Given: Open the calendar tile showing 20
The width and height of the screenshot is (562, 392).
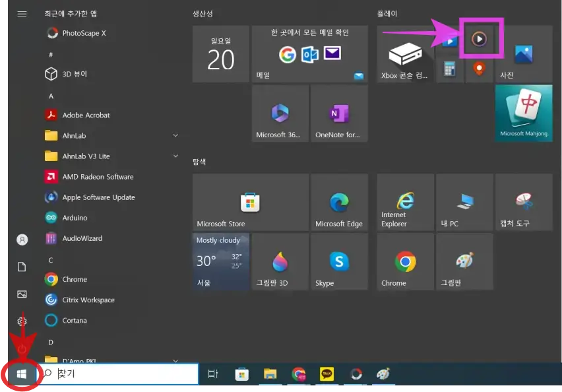Looking at the screenshot, I should coord(221,54).
